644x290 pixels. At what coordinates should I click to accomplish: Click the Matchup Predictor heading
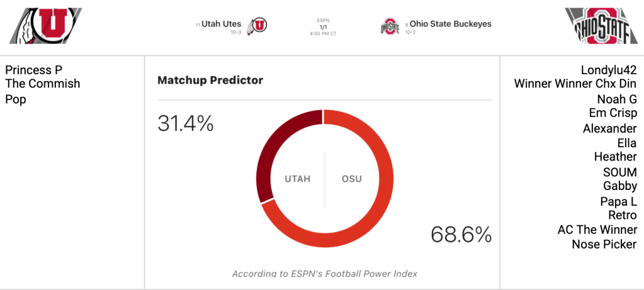tap(210, 80)
